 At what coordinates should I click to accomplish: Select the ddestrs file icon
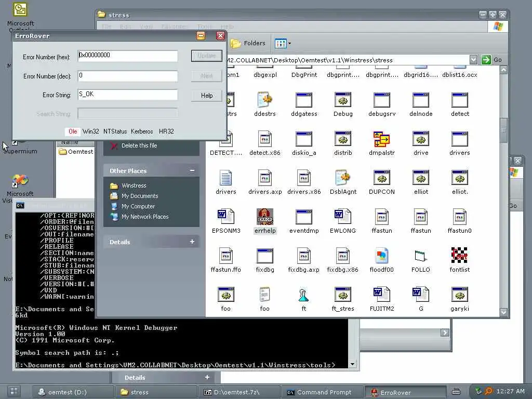(x=265, y=100)
